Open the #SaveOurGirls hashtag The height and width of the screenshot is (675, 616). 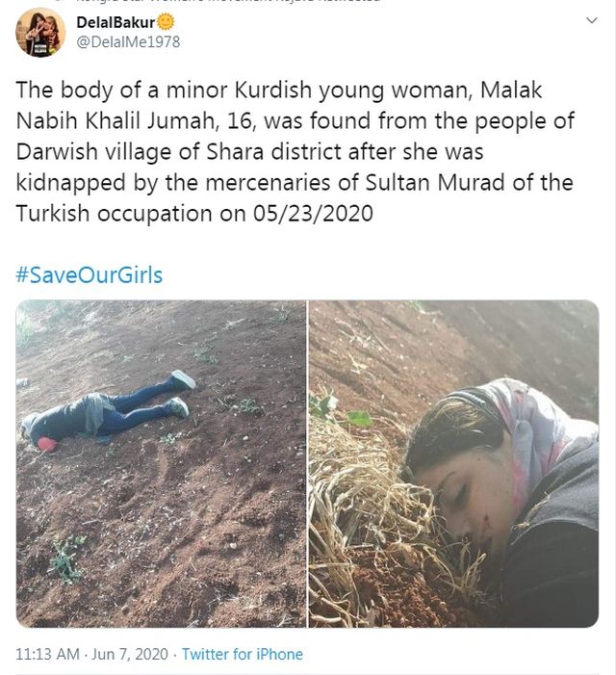90,274
